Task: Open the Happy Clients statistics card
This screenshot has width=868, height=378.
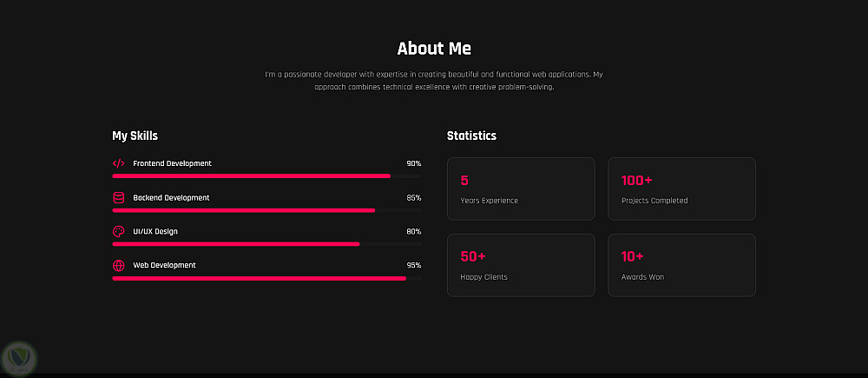Action: tap(521, 265)
